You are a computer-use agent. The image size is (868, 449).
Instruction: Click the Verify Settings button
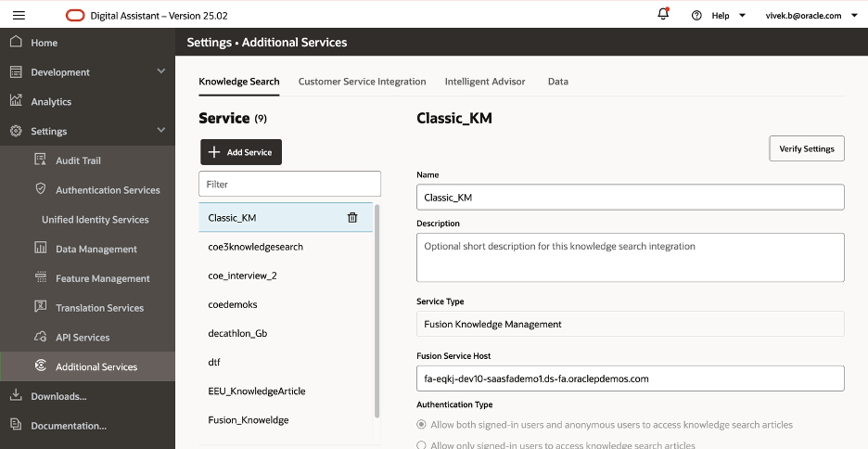tap(807, 148)
